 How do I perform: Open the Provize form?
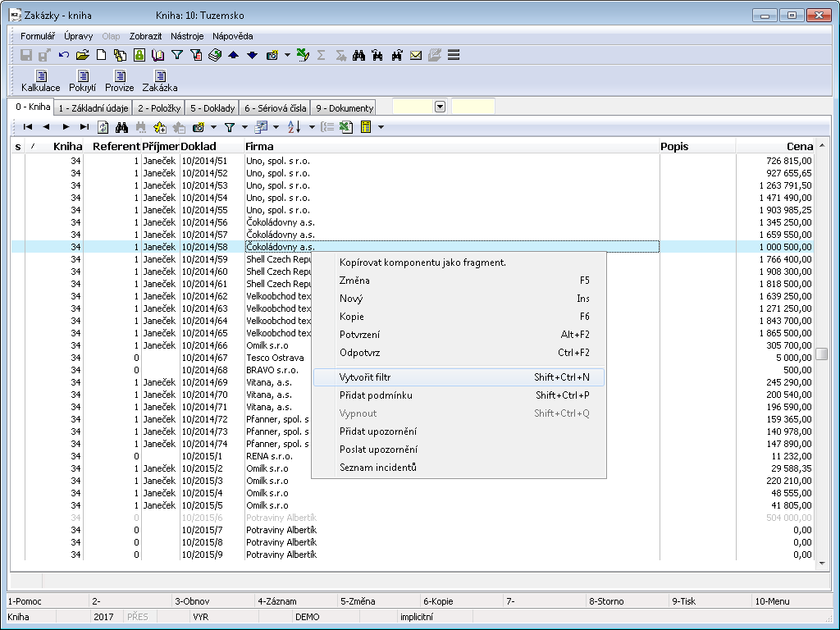tap(119, 80)
